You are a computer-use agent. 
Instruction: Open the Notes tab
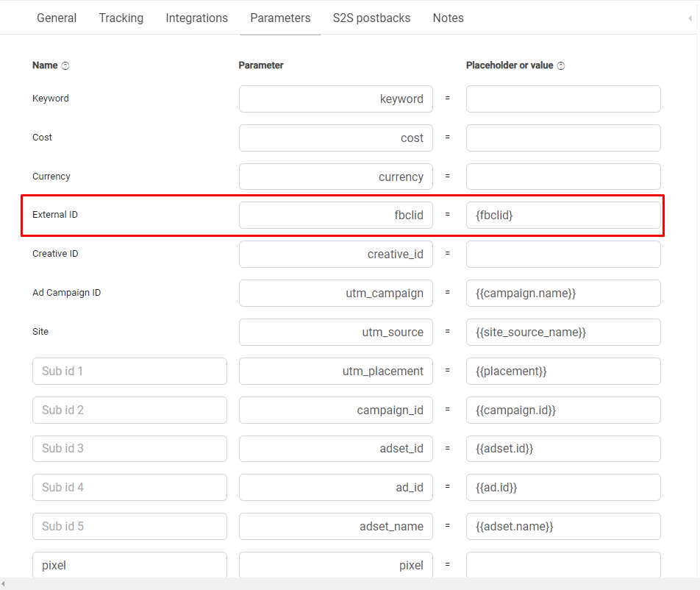point(449,18)
